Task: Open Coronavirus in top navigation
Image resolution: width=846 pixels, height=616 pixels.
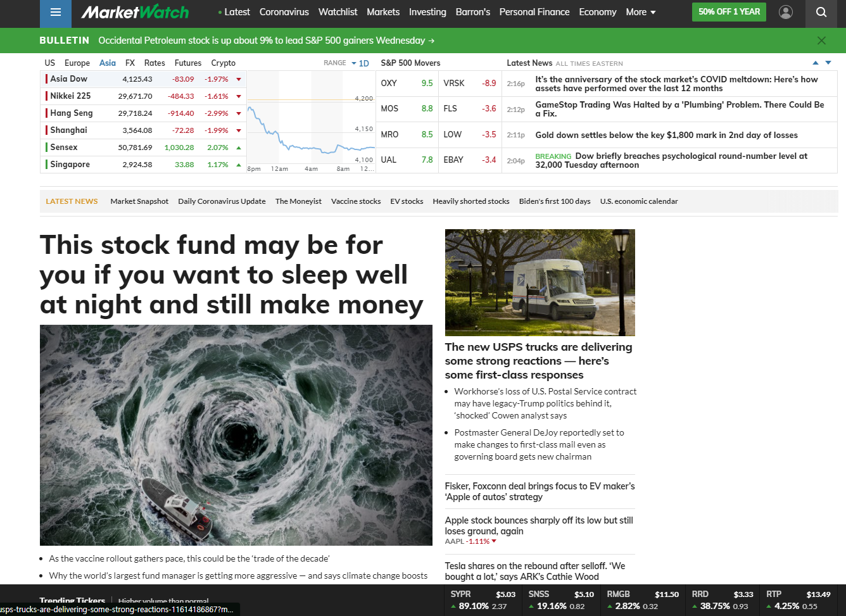Action: pos(284,12)
